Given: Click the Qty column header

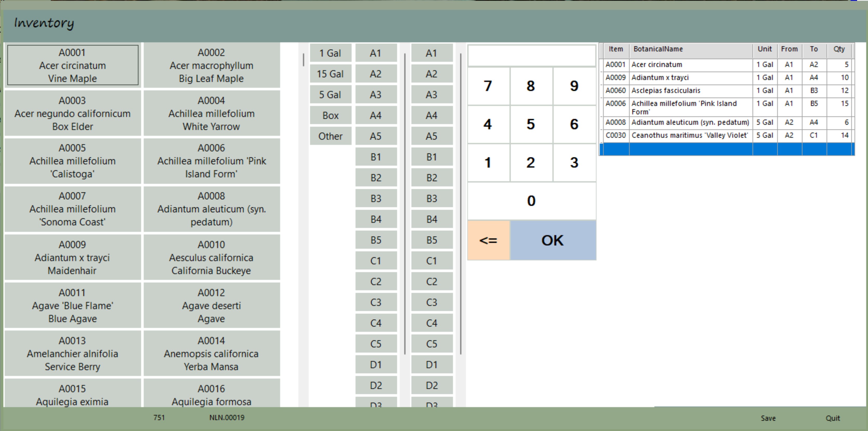Looking at the screenshot, I should pyautogui.click(x=839, y=49).
